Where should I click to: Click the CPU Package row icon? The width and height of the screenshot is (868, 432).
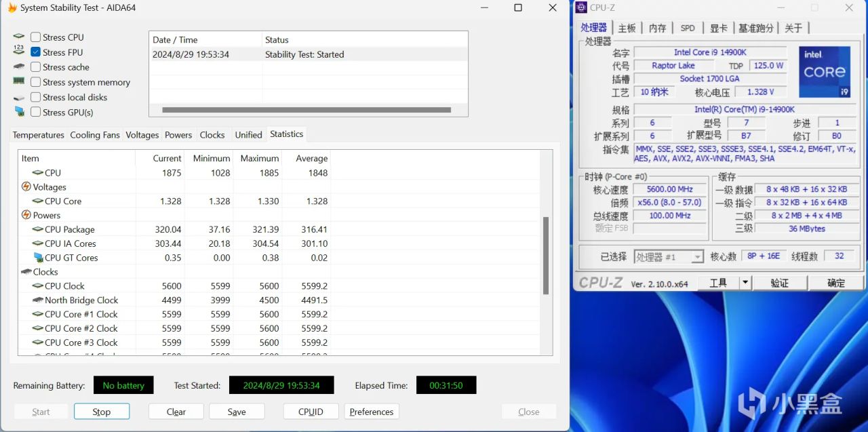click(38, 229)
